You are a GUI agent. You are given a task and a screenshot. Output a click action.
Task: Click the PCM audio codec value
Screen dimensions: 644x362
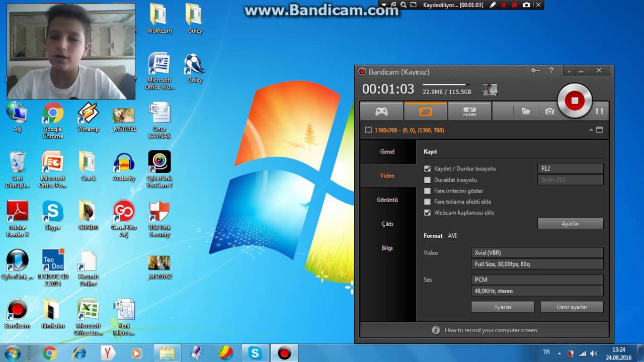click(537, 280)
